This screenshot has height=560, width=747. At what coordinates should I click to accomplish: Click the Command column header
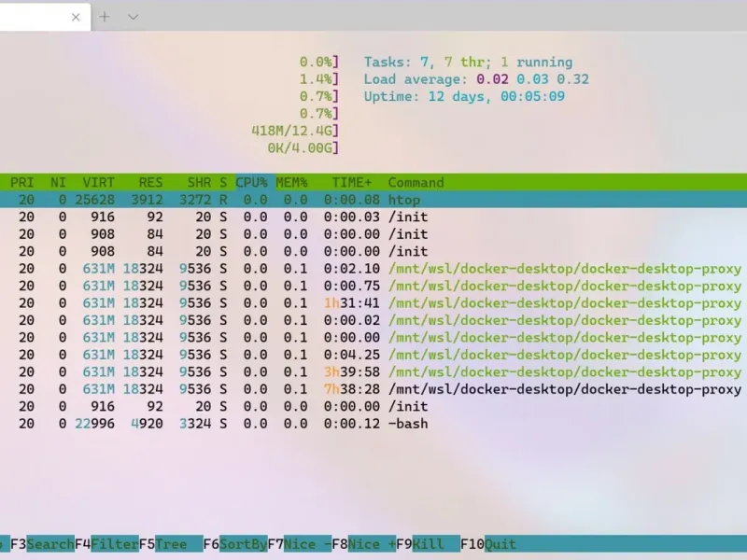click(416, 182)
